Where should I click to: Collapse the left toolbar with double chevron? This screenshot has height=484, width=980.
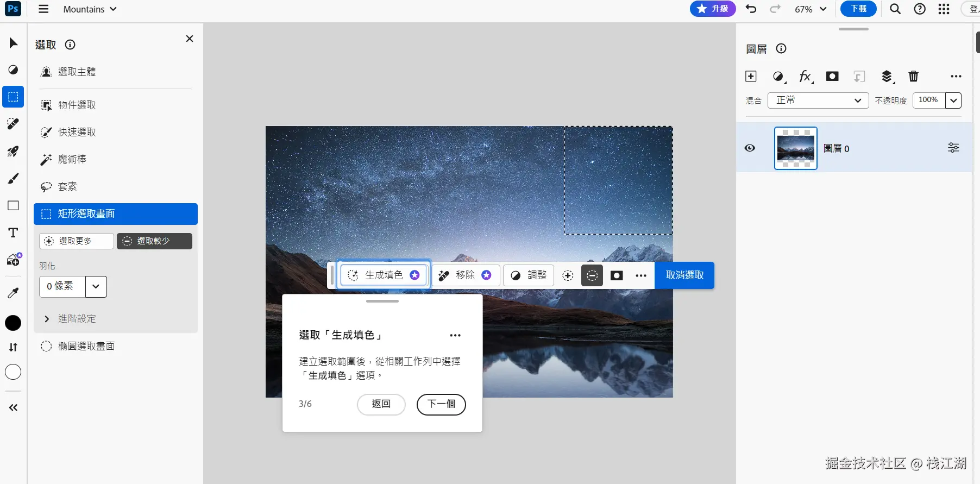pos(13,407)
